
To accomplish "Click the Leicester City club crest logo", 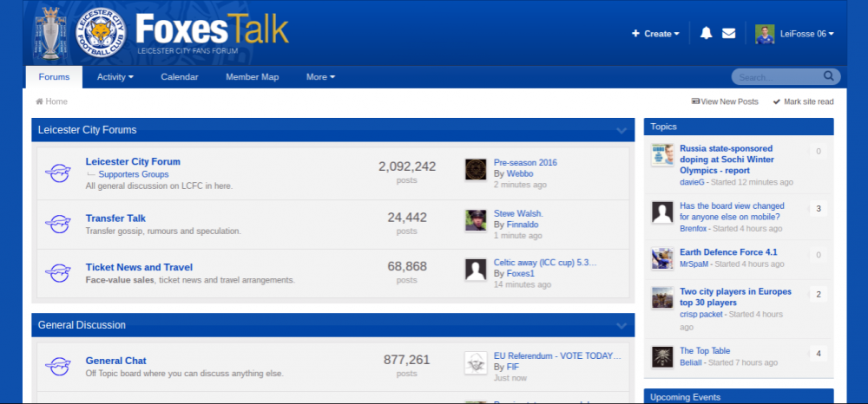I will click(x=101, y=33).
